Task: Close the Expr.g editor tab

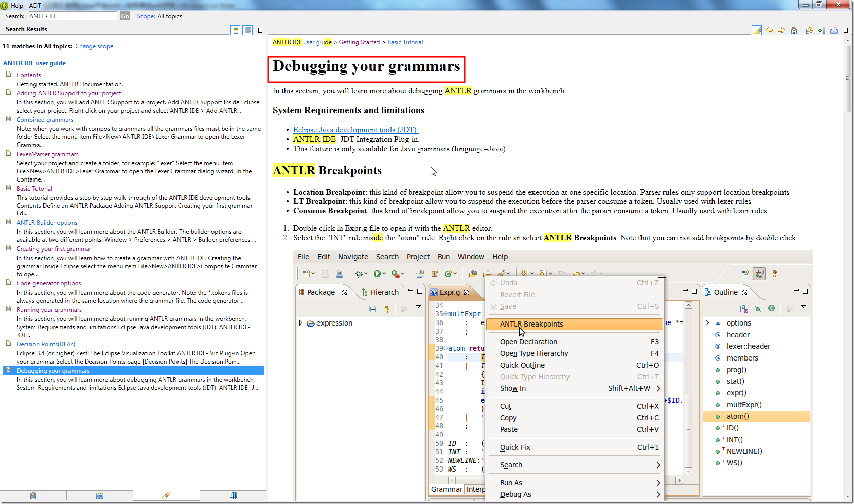Action: pos(467,292)
